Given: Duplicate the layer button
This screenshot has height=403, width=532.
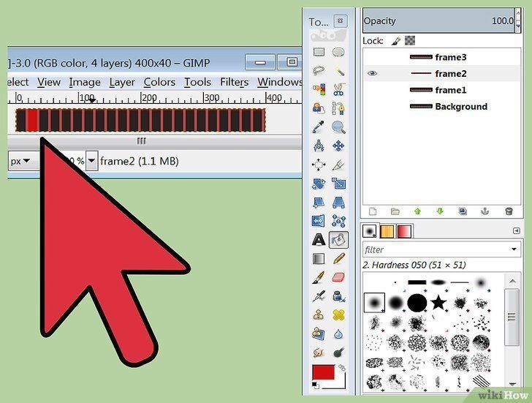Looking at the screenshot, I should [x=463, y=211].
